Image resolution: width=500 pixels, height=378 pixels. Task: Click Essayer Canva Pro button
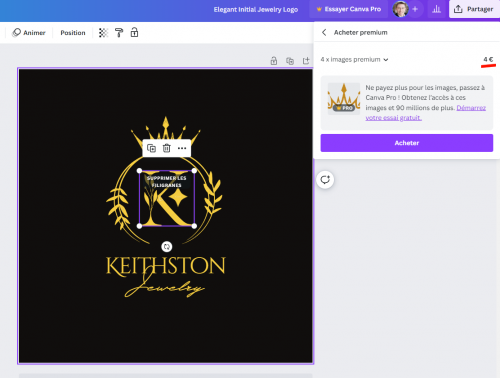348,9
